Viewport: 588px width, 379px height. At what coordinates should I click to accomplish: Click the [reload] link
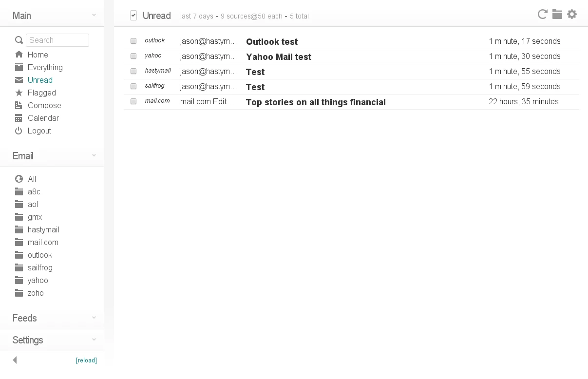(x=86, y=360)
